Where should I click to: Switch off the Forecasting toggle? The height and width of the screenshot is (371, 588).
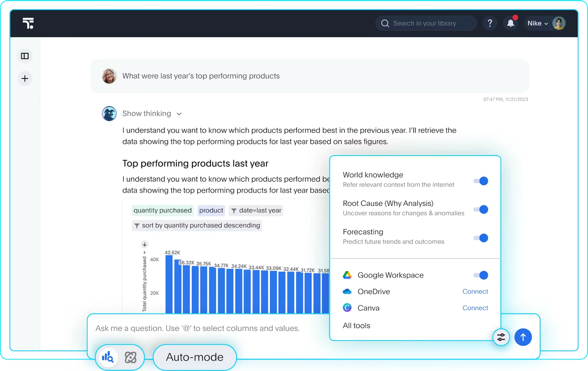(x=481, y=238)
